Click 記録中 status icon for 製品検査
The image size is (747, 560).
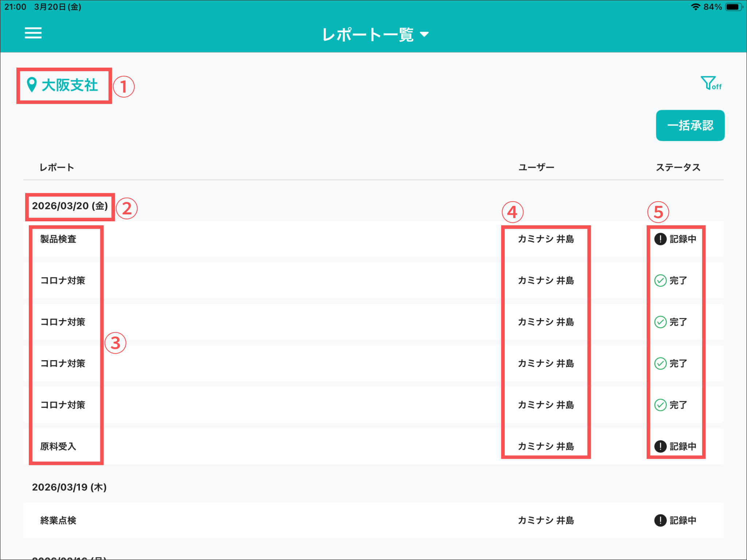[x=660, y=239]
